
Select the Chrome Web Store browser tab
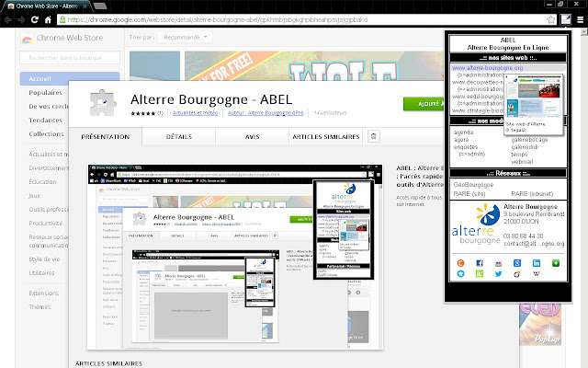click(47, 6)
